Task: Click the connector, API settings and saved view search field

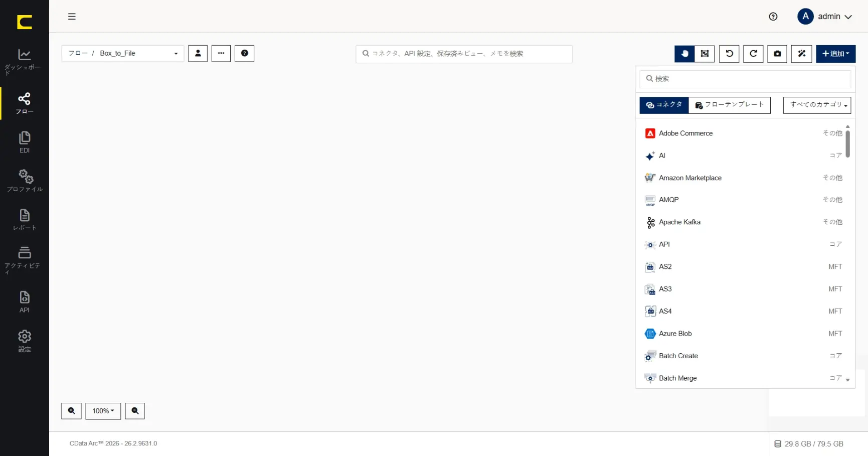Action: 464,54
